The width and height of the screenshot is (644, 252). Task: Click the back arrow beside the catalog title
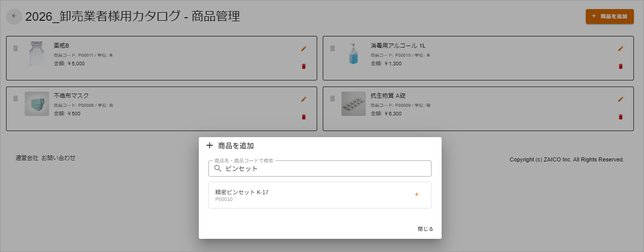click(14, 16)
